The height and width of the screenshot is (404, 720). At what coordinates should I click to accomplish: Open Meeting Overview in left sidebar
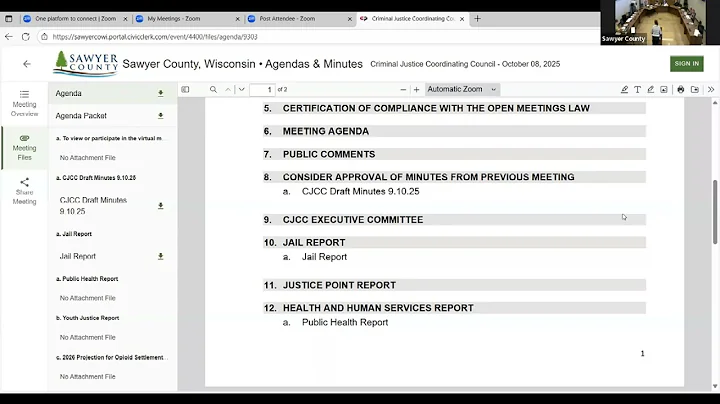24,104
